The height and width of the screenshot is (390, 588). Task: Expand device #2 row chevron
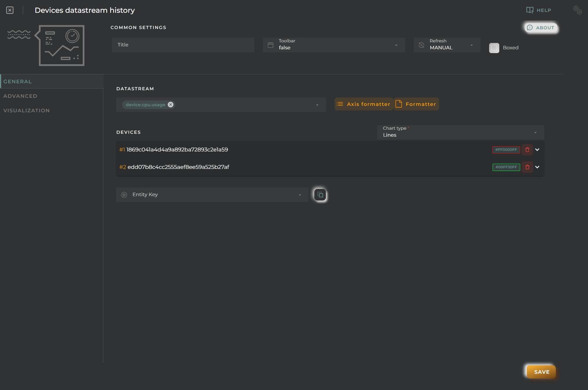(x=538, y=167)
